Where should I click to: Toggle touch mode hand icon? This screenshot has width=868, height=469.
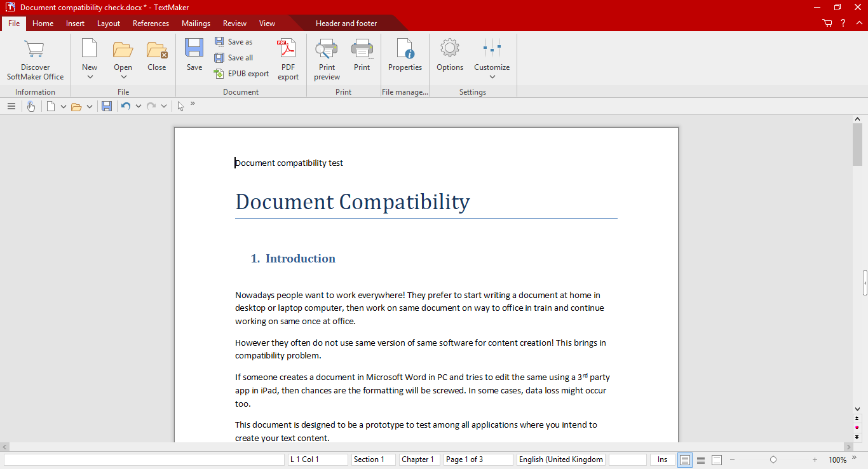point(31,106)
